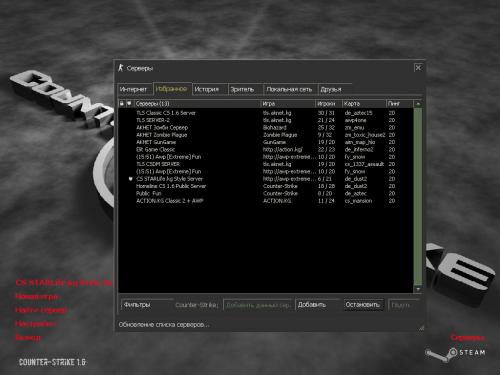Screen dimensions: 500x375
Task: Click the lock column header icon
Action: click(x=122, y=104)
